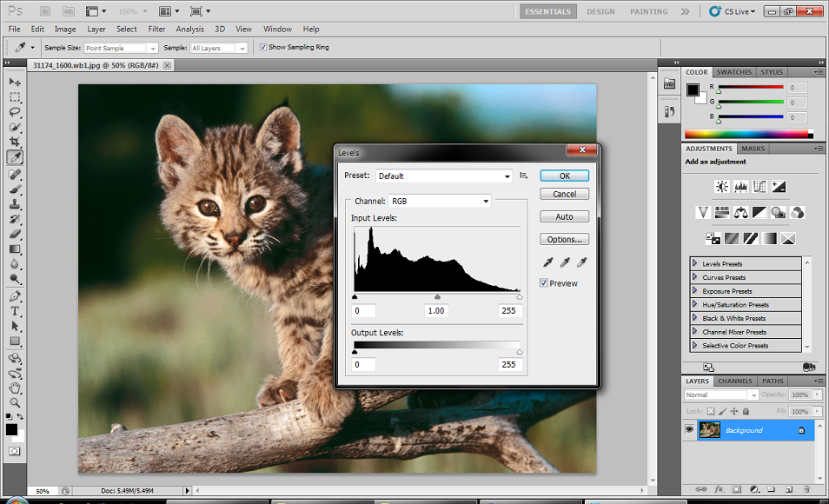Click the foreground color swatch in toolbox
This screenshot has height=504, width=829.
coord(11,430)
